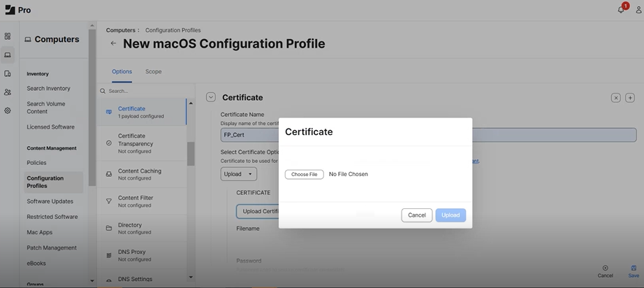Click the dashboard icon in left rail
Image resolution: width=644 pixels, height=288 pixels.
pos(8,36)
